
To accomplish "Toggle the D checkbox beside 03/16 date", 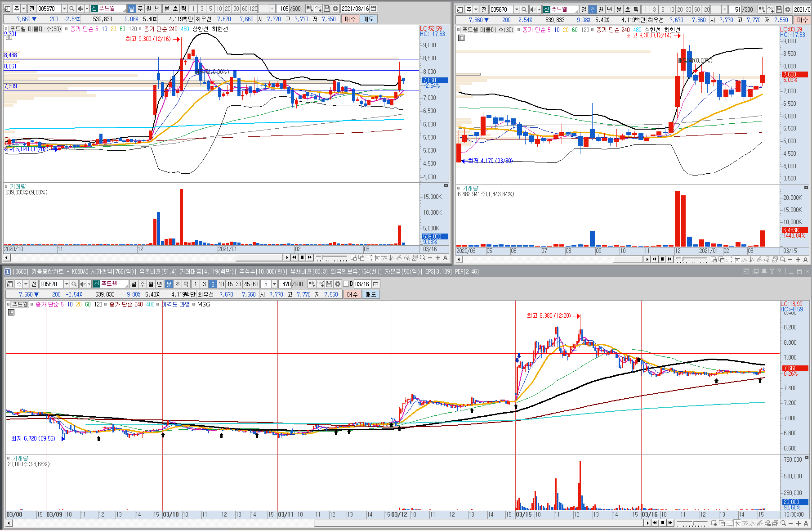I will tap(346, 284).
